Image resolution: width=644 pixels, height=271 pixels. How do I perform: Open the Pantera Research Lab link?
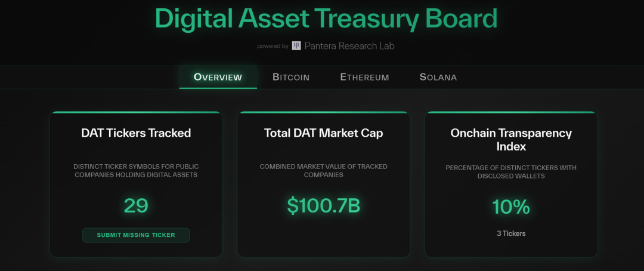(349, 46)
